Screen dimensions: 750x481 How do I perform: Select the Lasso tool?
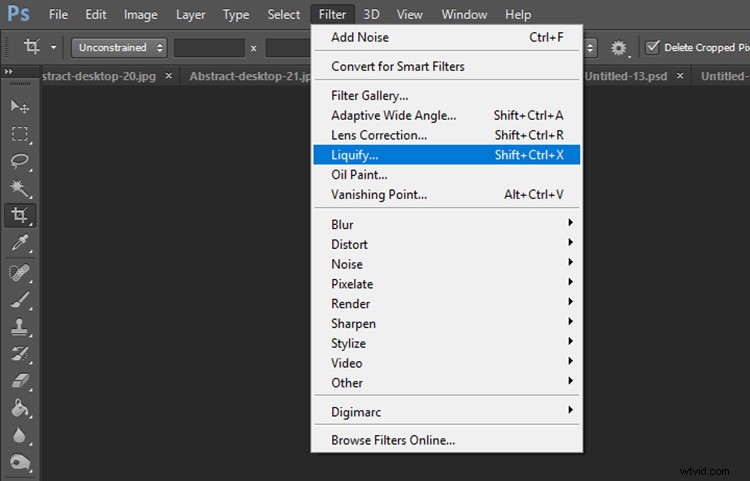tap(20, 161)
